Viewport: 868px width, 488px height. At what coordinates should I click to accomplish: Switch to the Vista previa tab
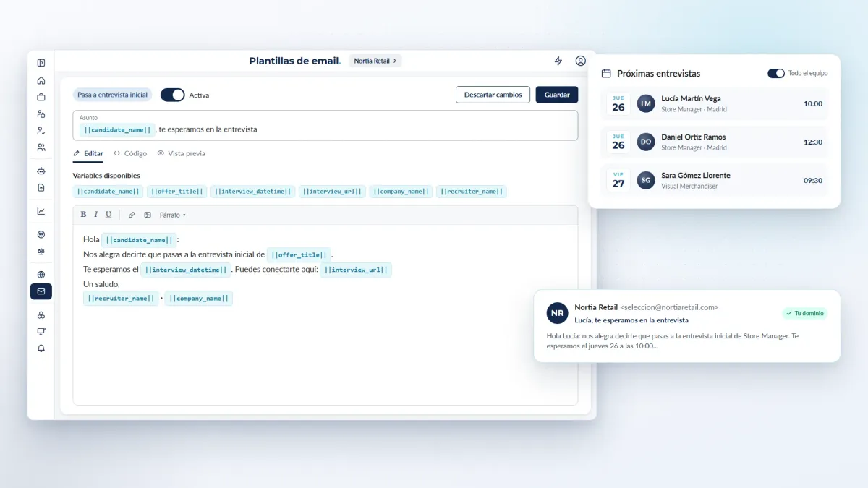tap(181, 153)
